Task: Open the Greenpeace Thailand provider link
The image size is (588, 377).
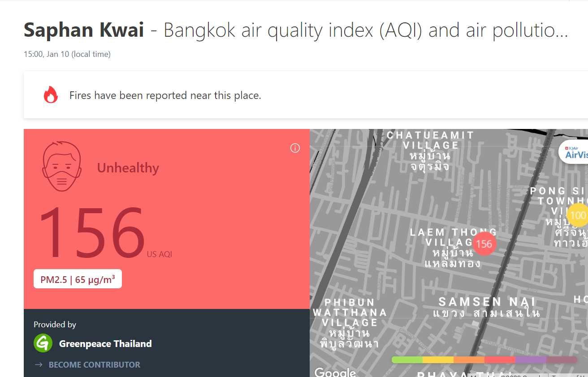Action: pos(105,344)
